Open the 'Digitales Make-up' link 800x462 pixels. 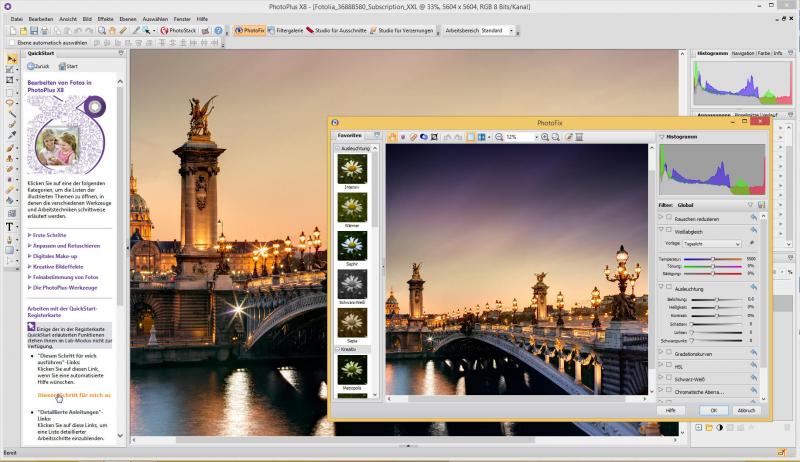56,256
